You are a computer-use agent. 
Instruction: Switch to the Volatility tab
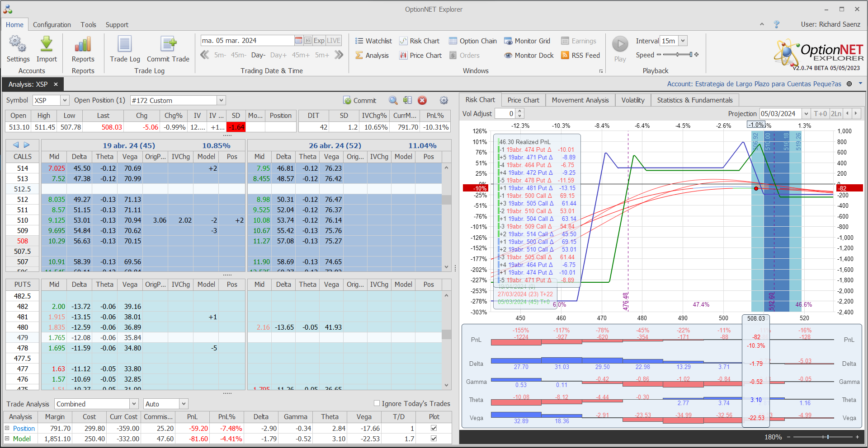(632, 100)
